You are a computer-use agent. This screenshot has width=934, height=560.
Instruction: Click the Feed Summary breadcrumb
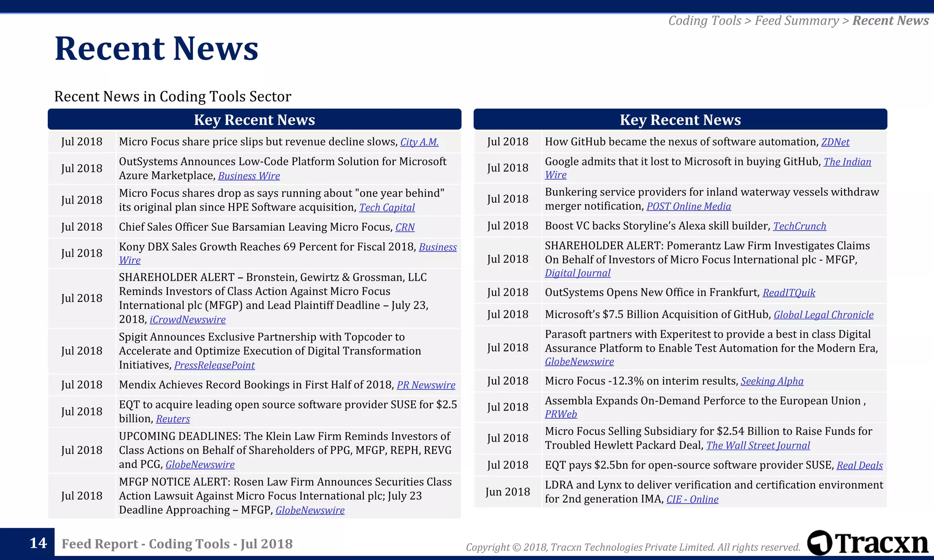point(797,21)
